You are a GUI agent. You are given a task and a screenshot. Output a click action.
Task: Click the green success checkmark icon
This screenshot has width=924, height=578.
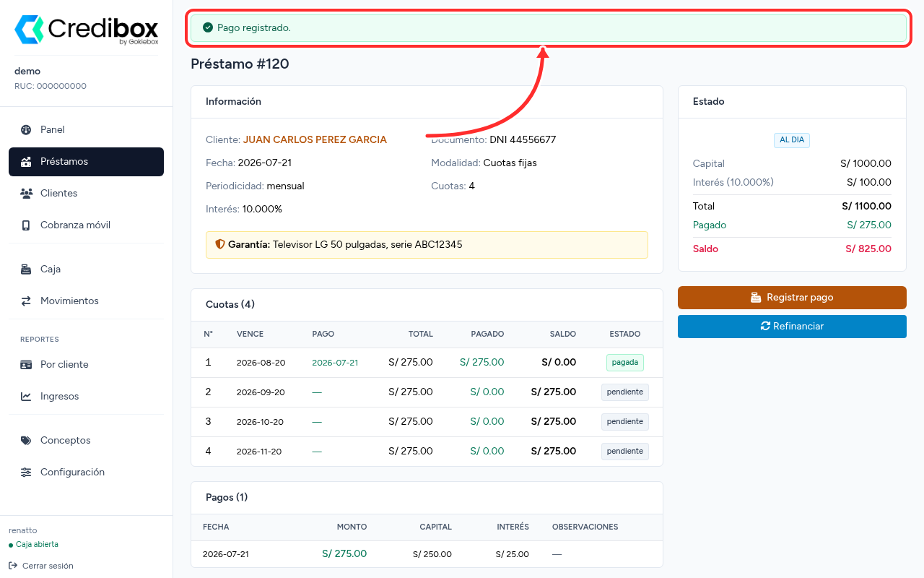[208, 27]
